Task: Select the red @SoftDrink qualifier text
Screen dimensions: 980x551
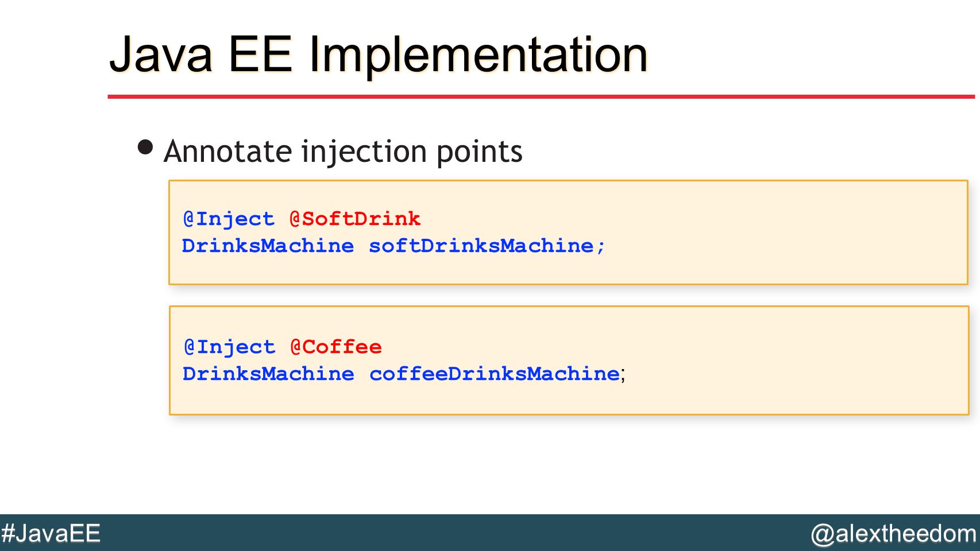Action: (355, 219)
